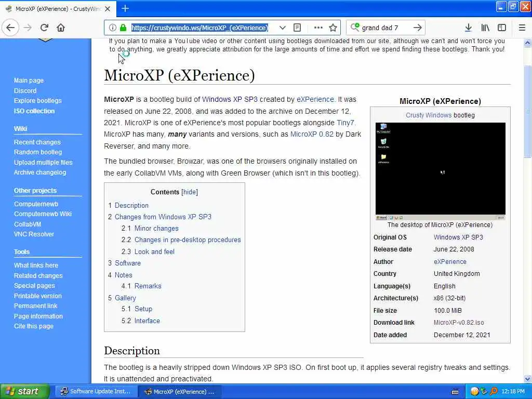The image size is (532, 399).
Task: Hide the Contents table with [hide]
Action: (190, 192)
